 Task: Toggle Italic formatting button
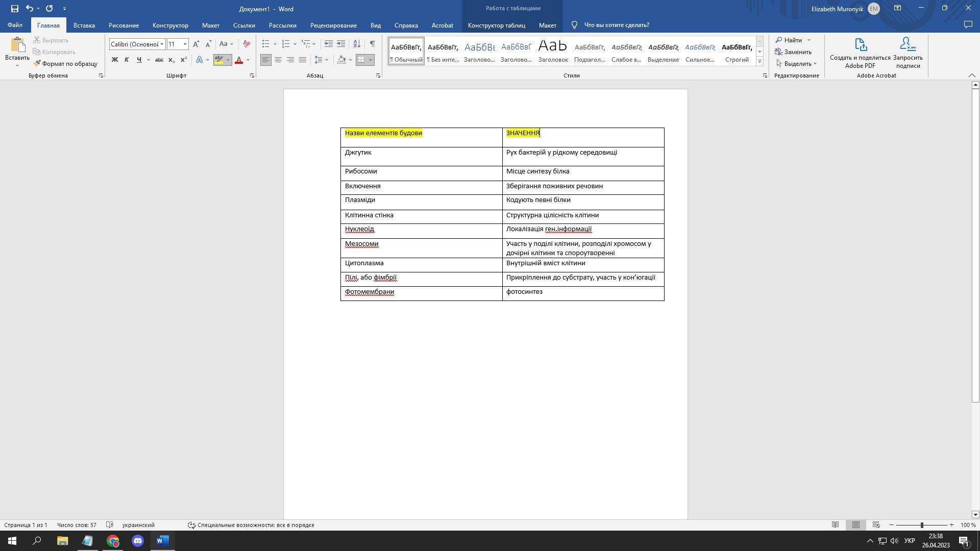[127, 60]
